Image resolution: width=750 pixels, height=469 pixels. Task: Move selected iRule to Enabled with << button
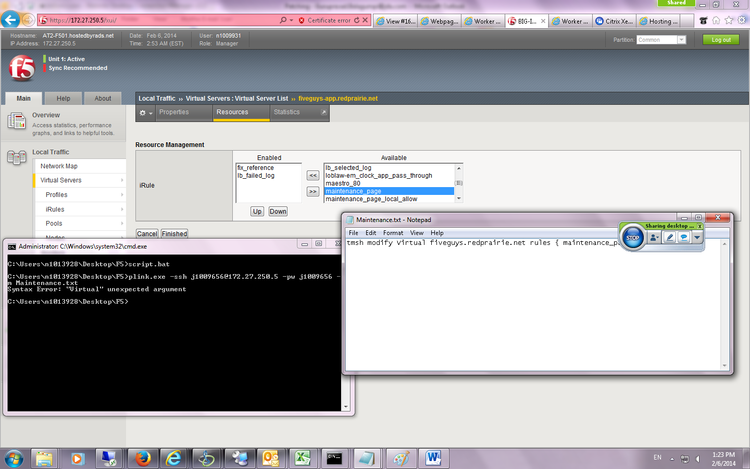point(312,175)
